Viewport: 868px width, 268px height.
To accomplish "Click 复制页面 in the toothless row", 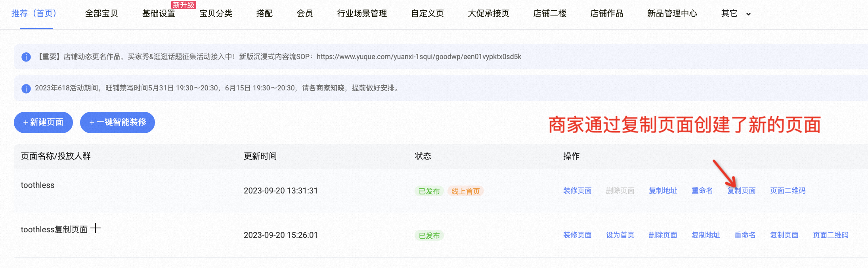I will tap(742, 191).
